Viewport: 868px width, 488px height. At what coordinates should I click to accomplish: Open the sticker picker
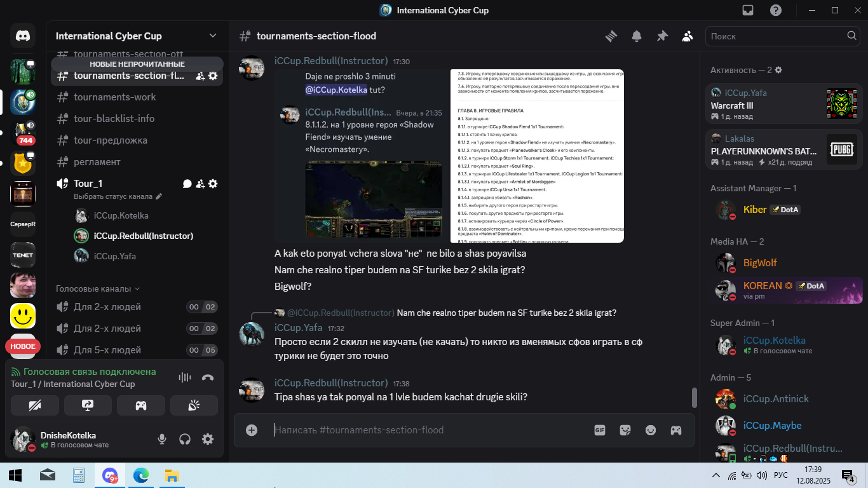point(625,430)
